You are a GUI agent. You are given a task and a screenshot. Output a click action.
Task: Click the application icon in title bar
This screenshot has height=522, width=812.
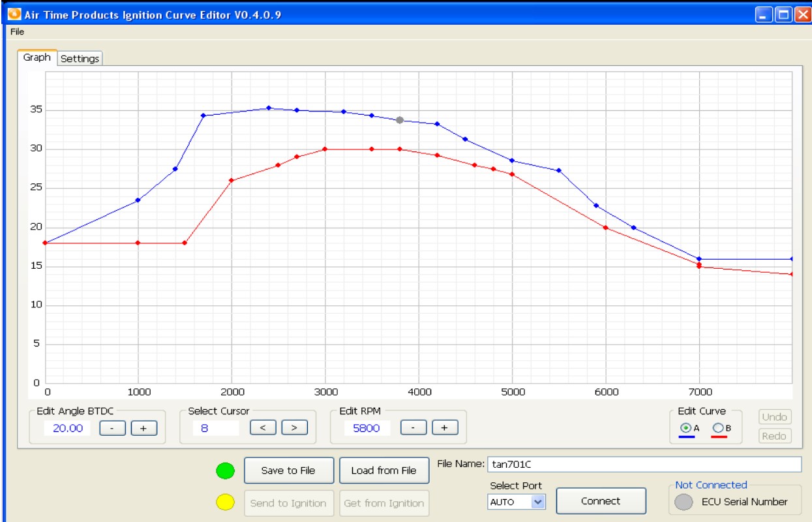point(14,14)
